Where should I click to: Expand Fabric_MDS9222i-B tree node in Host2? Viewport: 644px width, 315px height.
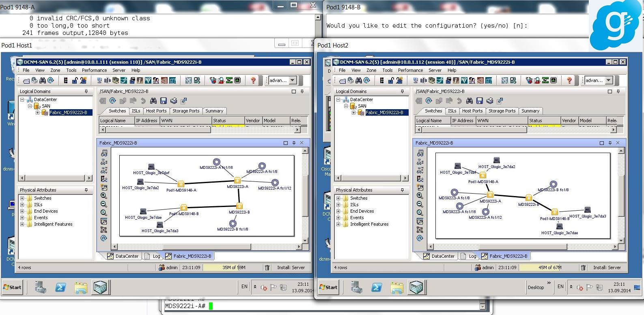pos(353,112)
